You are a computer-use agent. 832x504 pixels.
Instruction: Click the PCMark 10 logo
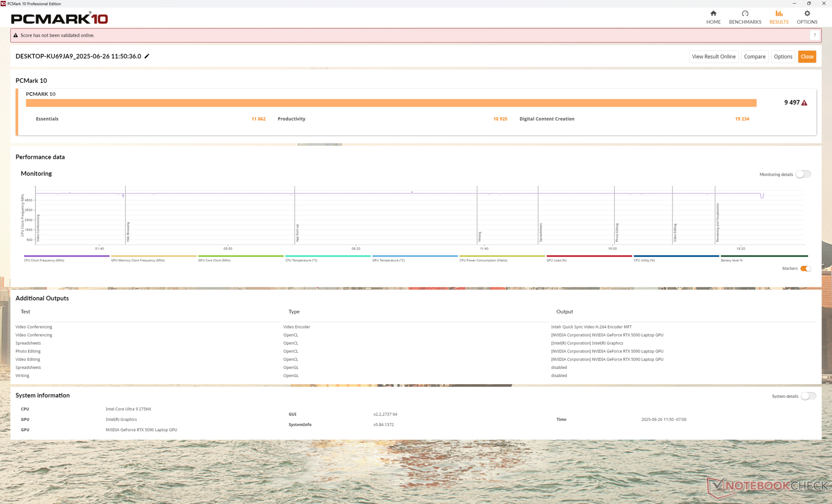pyautogui.click(x=59, y=19)
